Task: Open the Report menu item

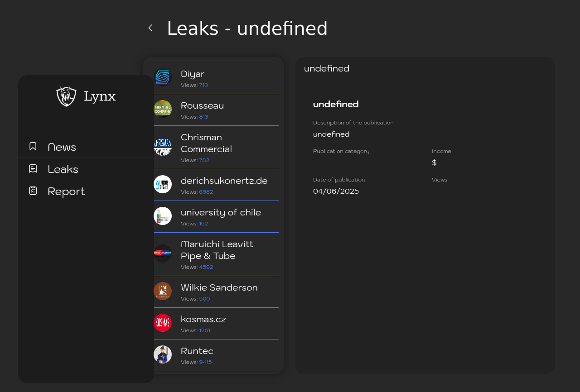Action: click(x=86, y=191)
